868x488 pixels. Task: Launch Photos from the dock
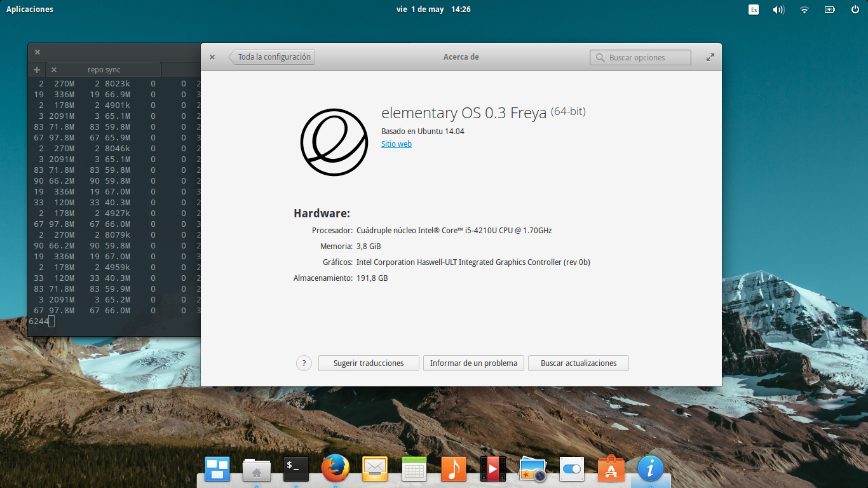pos(532,470)
